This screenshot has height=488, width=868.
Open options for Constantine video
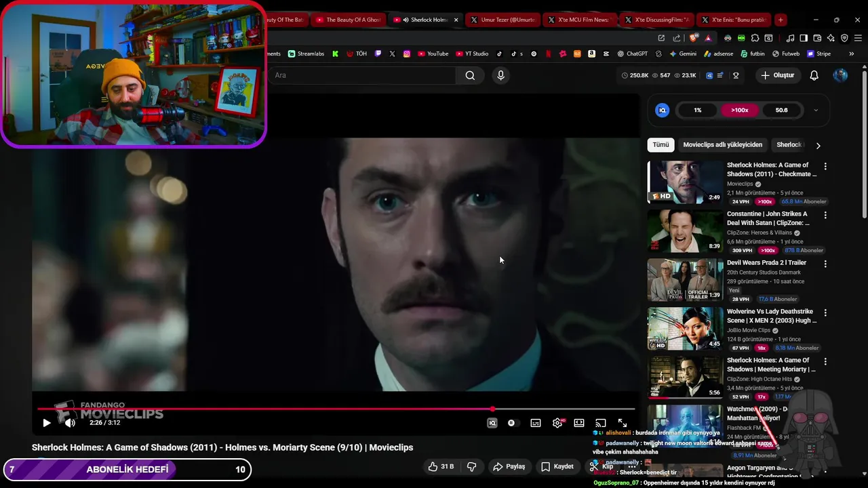click(825, 215)
